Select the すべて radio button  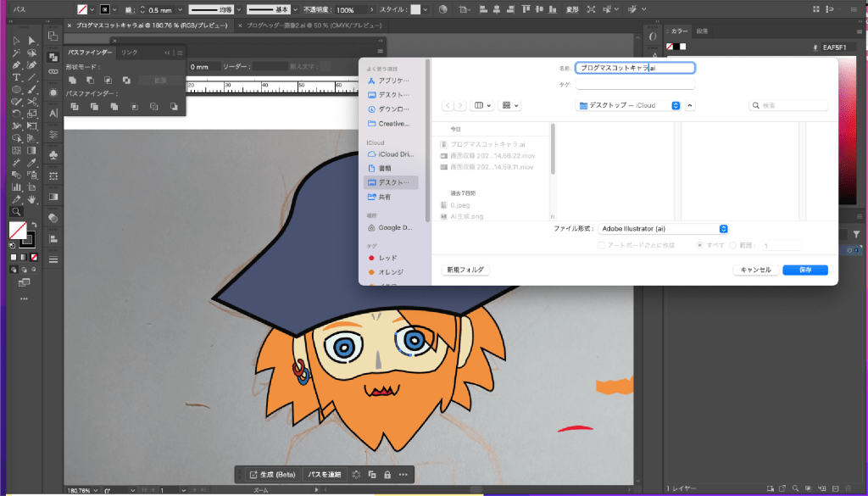(x=699, y=245)
